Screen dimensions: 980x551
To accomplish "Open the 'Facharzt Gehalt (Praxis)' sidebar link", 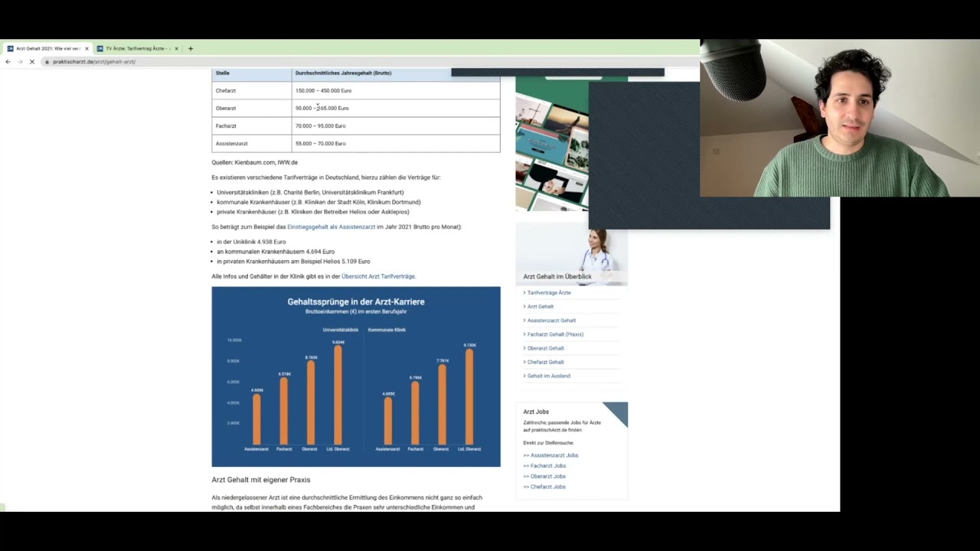I will click(x=555, y=334).
